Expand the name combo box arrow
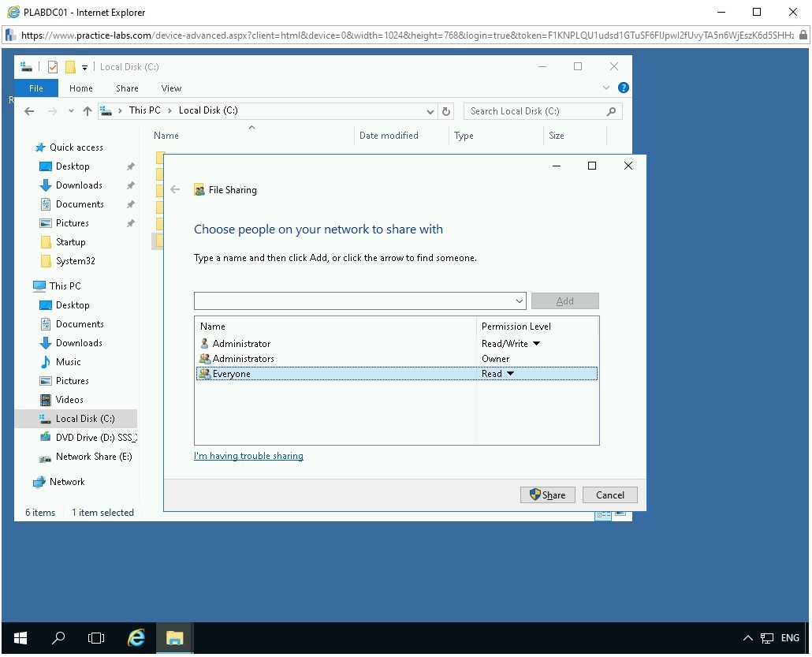Viewport: 812px width, 657px height. click(x=520, y=301)
